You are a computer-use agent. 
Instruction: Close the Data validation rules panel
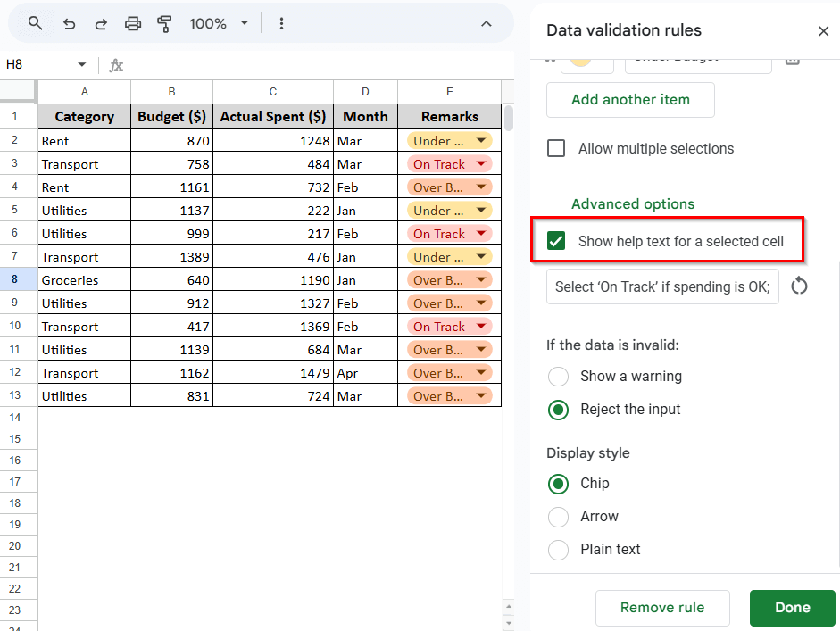[x=823, y=31]
